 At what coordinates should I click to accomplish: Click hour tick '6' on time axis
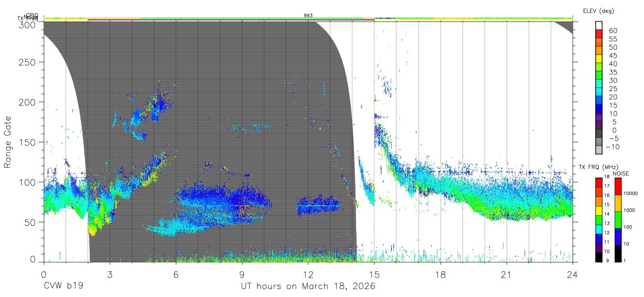click(x=176, y=274)
